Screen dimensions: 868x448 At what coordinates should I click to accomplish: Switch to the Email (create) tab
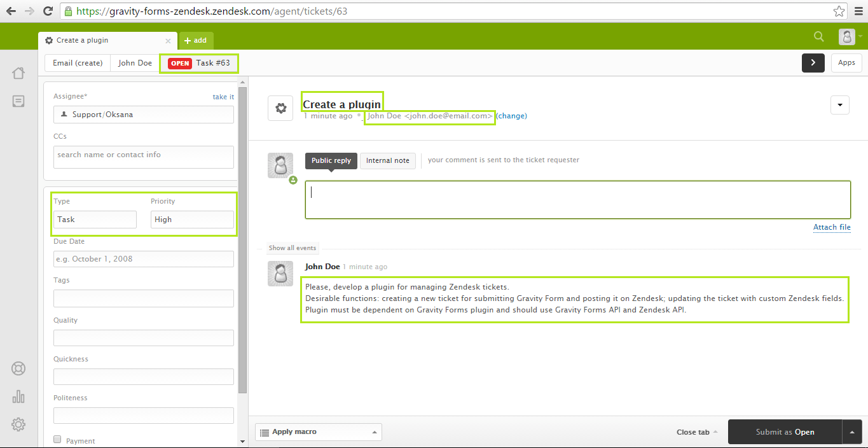tap(77, 62)
